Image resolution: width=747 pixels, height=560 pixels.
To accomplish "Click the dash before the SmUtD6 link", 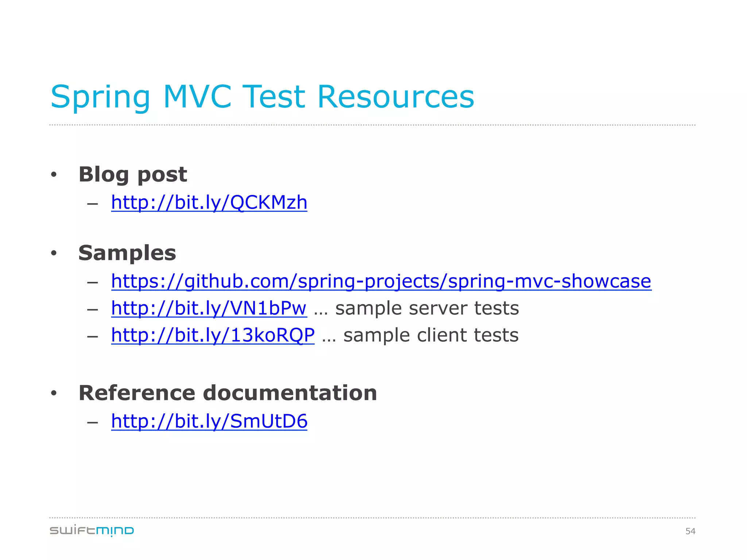I will pos(93,423).
